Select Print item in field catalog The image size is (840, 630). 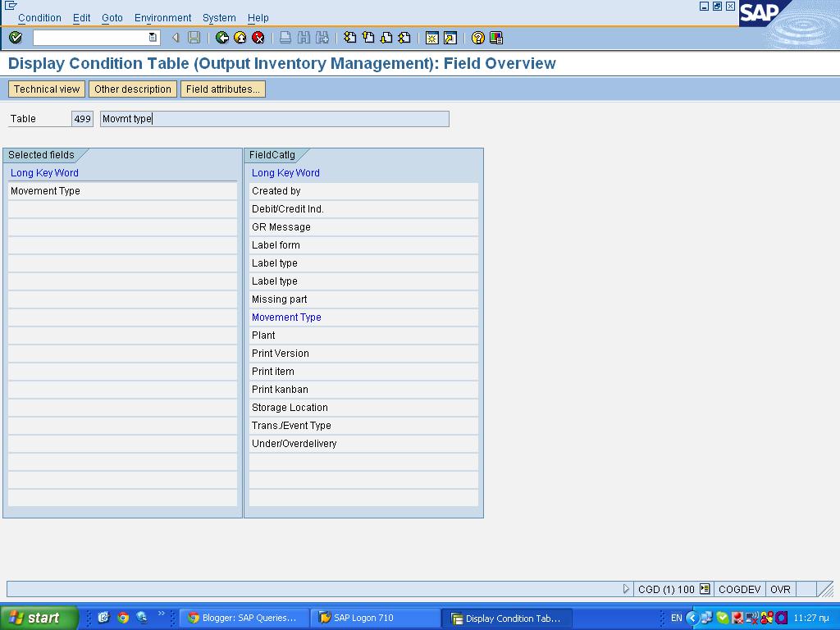pyautogui.click(x=363, y=372)
